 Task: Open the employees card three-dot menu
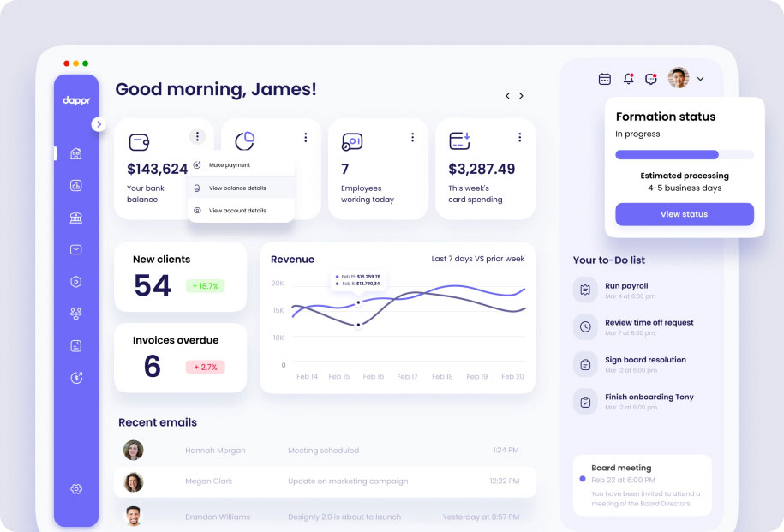pyautogui.click(x=412, y=137)
